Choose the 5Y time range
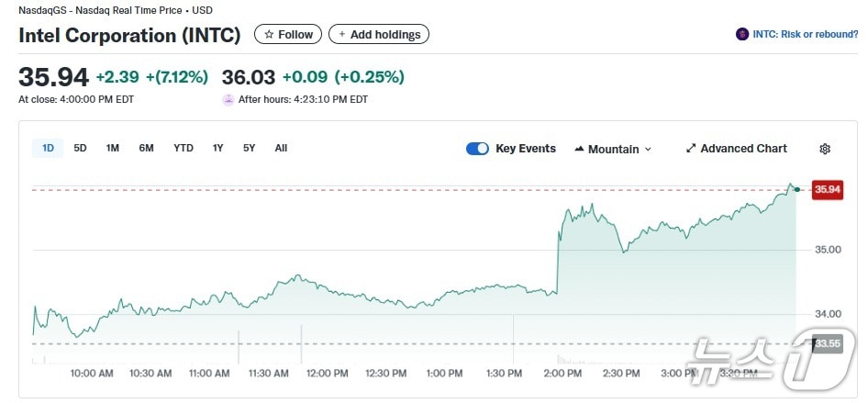This screenshot has width=868, height=403. click(249, 148)
